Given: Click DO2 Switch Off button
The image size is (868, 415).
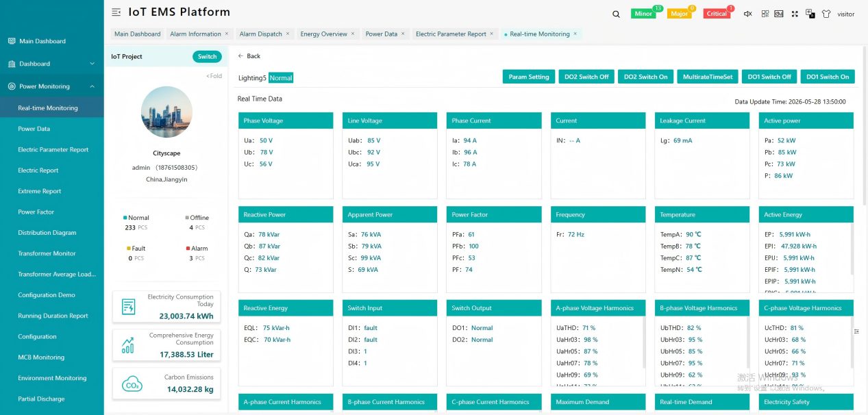Looking at the screenshot, I should (x=586, y=77).
